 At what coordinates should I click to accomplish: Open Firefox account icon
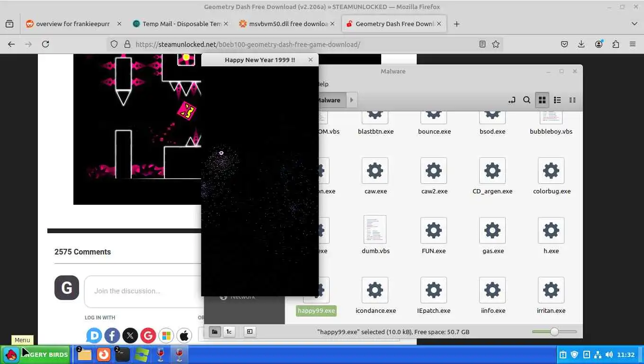pos(599,44)
